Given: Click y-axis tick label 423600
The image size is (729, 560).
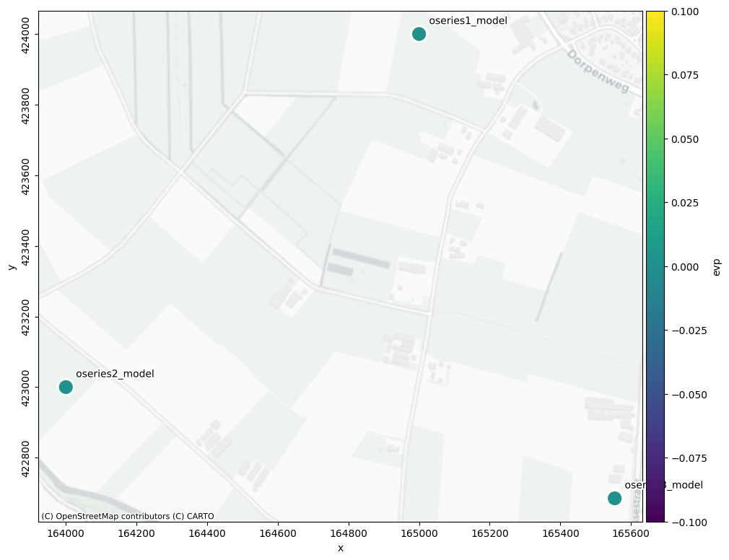Looking at the screenshot, I should (x=25, y=176).
